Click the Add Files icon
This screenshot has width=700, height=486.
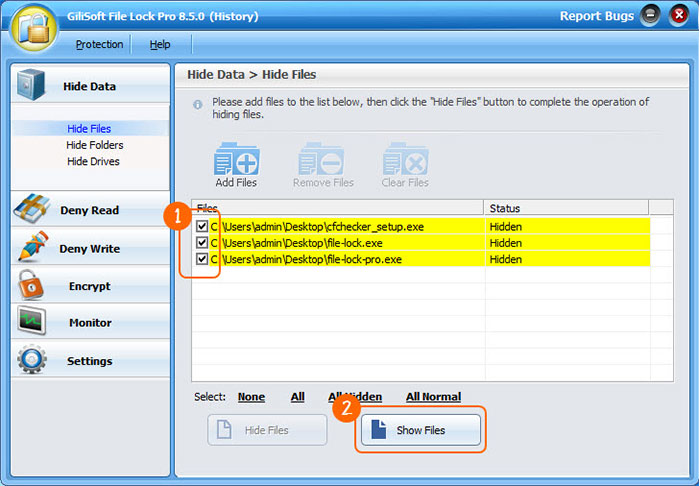236,159
